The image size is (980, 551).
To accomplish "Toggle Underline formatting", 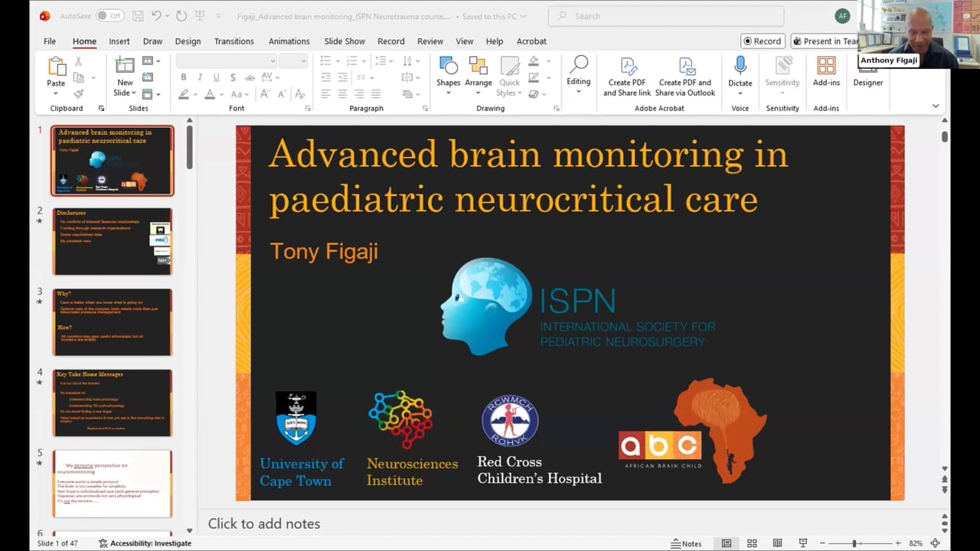I will click(x=217, y=77).
